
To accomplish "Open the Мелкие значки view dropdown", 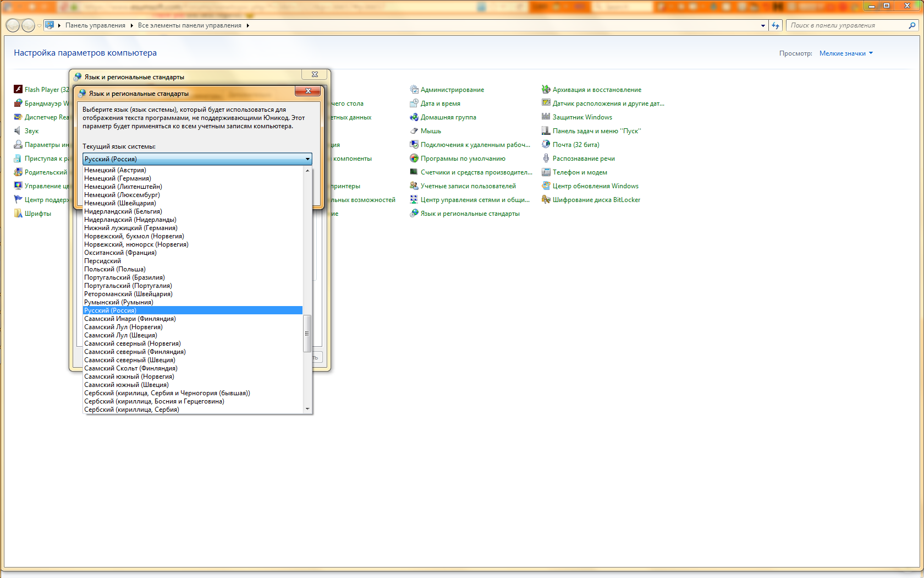I will (846, 53).
